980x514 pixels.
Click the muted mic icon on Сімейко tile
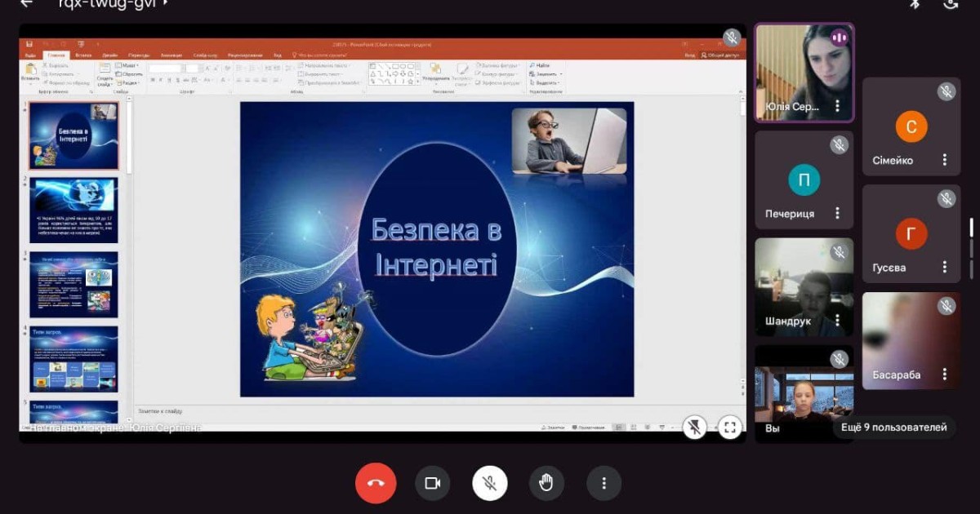947,91
